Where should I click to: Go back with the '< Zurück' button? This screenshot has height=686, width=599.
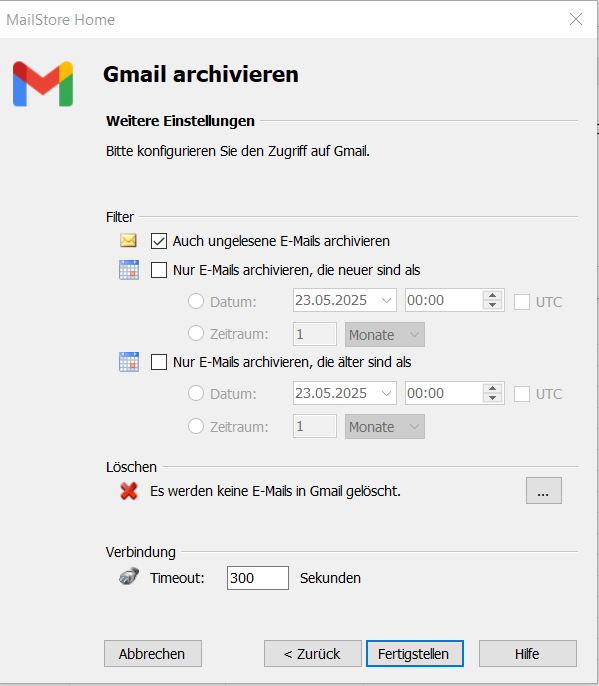coord(313,654)
